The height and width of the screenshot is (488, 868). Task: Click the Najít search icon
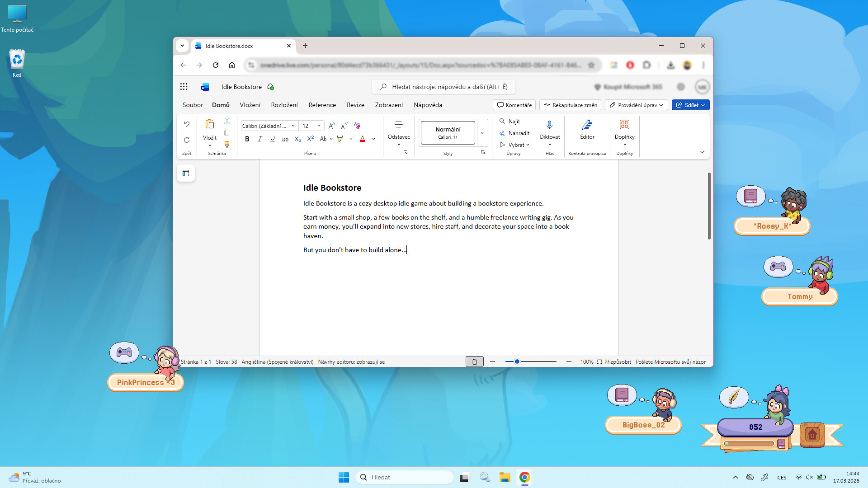pyautogui.click(x=502, y=121)
